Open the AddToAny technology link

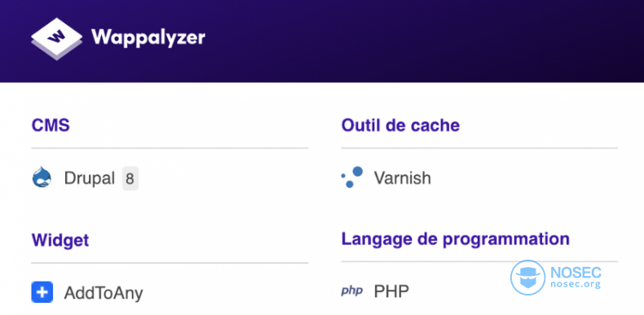click(103, 293)
